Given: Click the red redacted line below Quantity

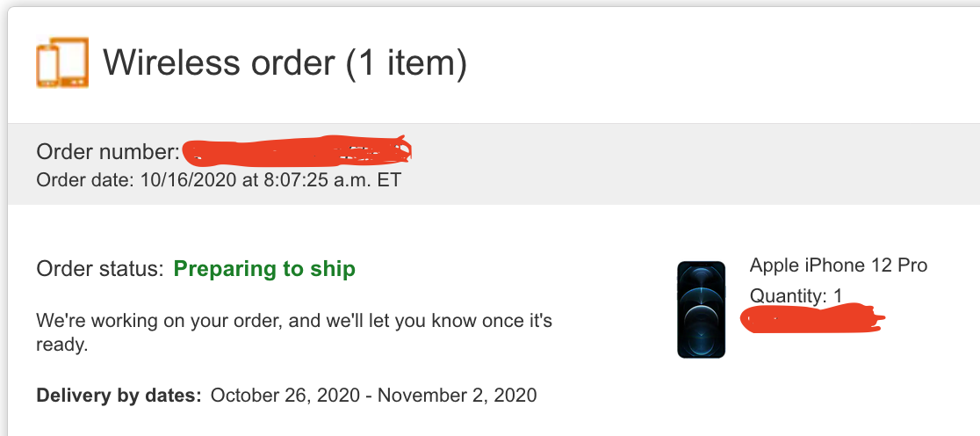Looking at the screenshot, I should (x=811, y=319).
